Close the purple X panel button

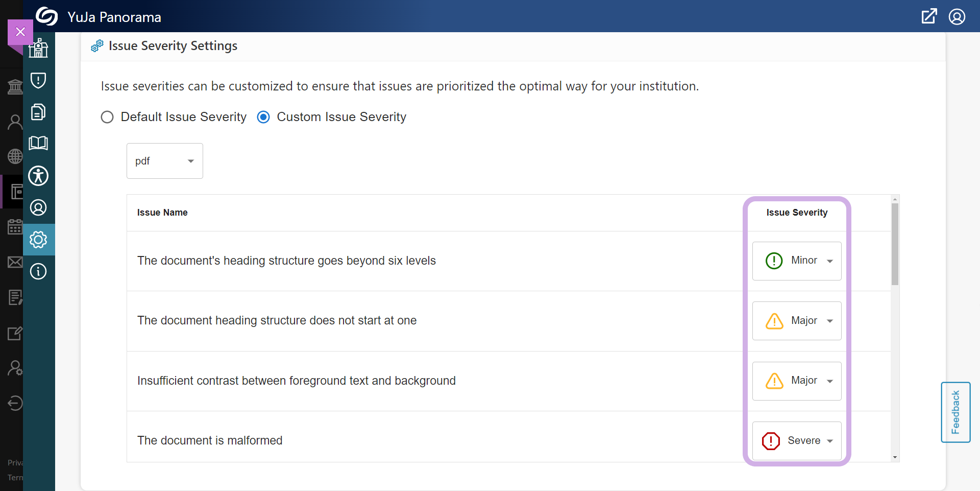pos(20,32)
